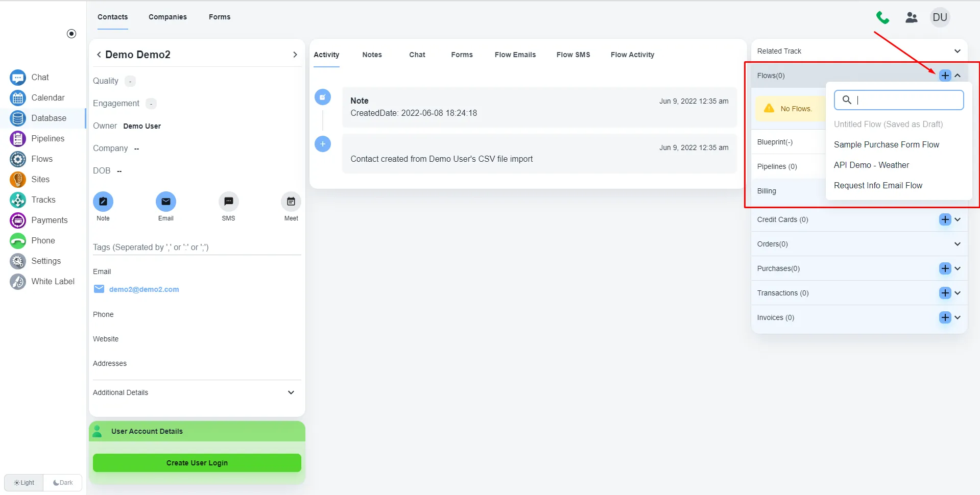This screenshot has width=980, height=495.
Task: Send an Email via the envelope icon
Action: click(166, 202)
